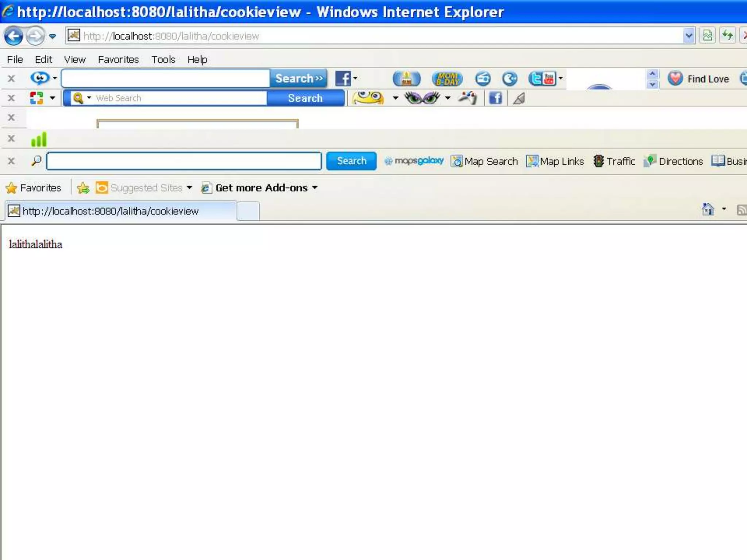This screenshot has height=560, width=747.
Task: Click the Find Love heart button
Action: pos(698,79)
